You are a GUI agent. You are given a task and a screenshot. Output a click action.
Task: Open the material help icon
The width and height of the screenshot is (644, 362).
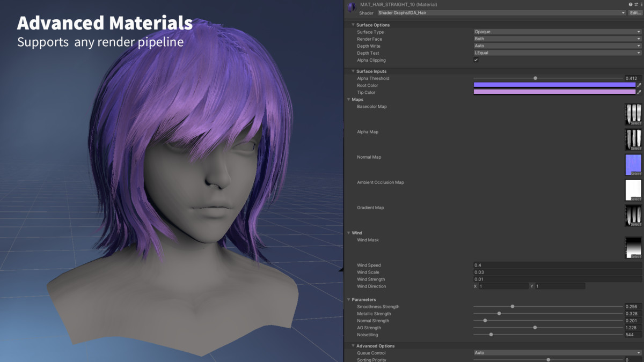click(631, 4)
